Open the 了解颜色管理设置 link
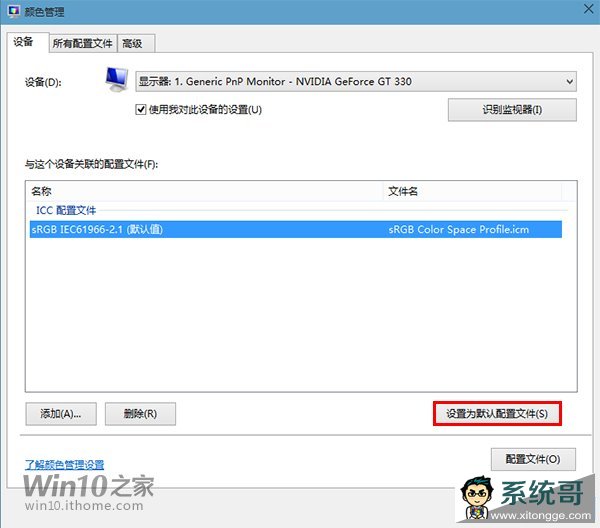This screenshot has width=600, height=528. point(65,465)
